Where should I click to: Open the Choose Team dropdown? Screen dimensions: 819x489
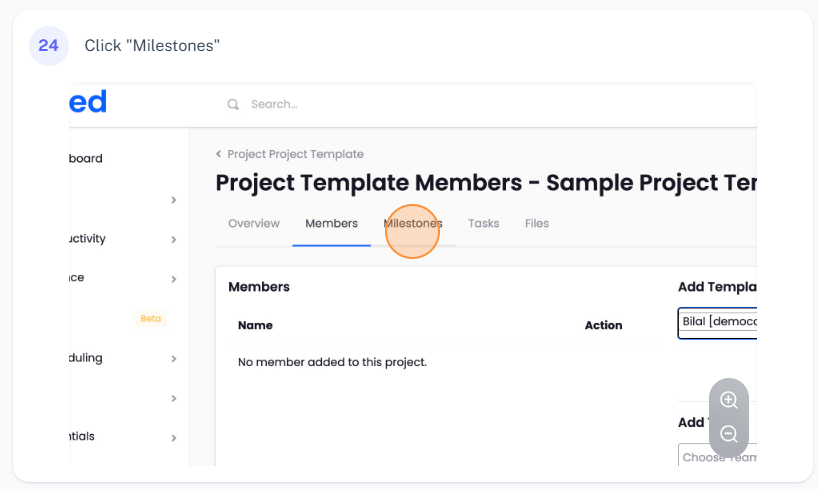click(x=717, y=457)
